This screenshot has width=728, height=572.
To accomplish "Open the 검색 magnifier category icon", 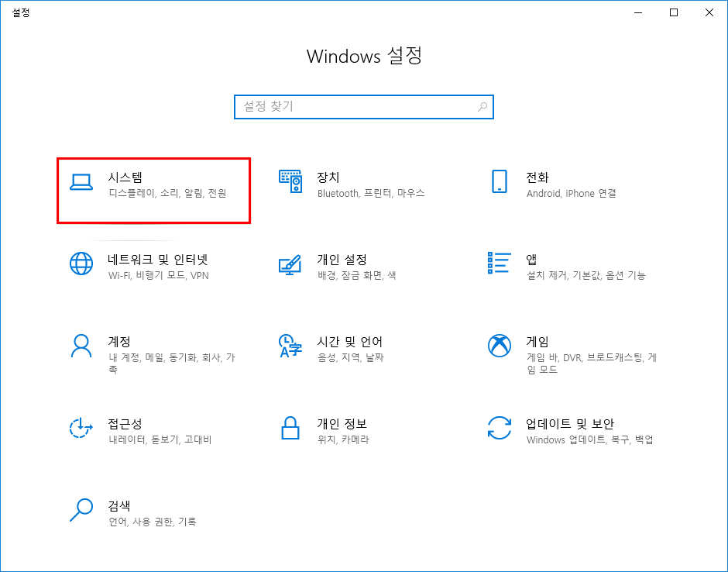I will (x=81, y=510).
